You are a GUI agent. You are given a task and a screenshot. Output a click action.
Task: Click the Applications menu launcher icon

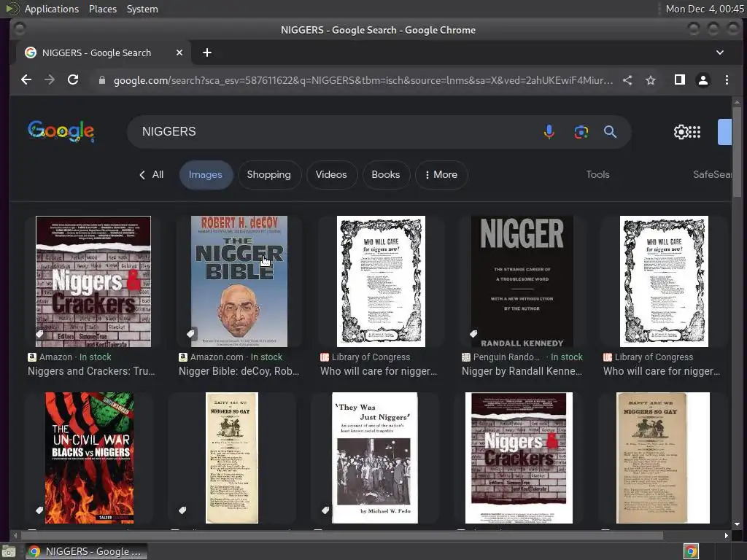12,9
